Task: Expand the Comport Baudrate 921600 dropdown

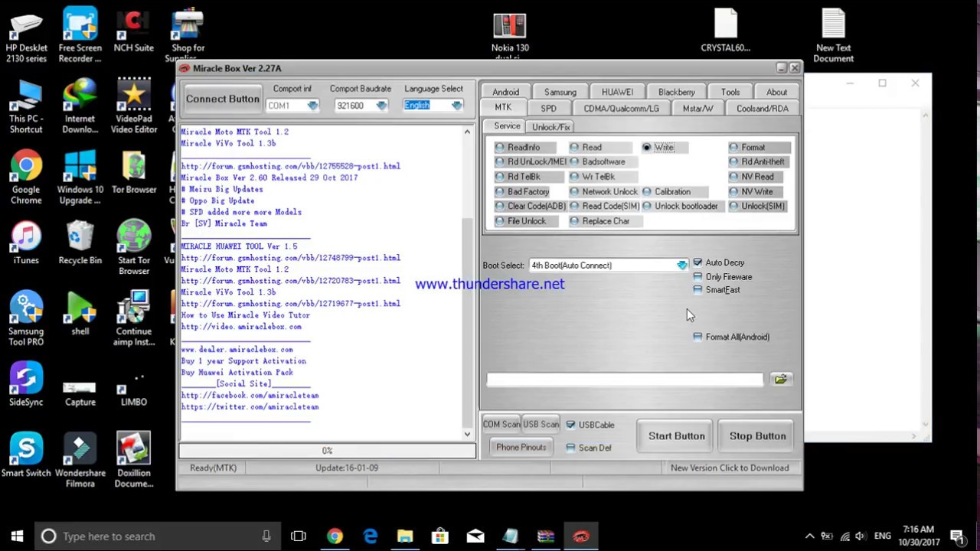Action: click(x=381, y=106)
